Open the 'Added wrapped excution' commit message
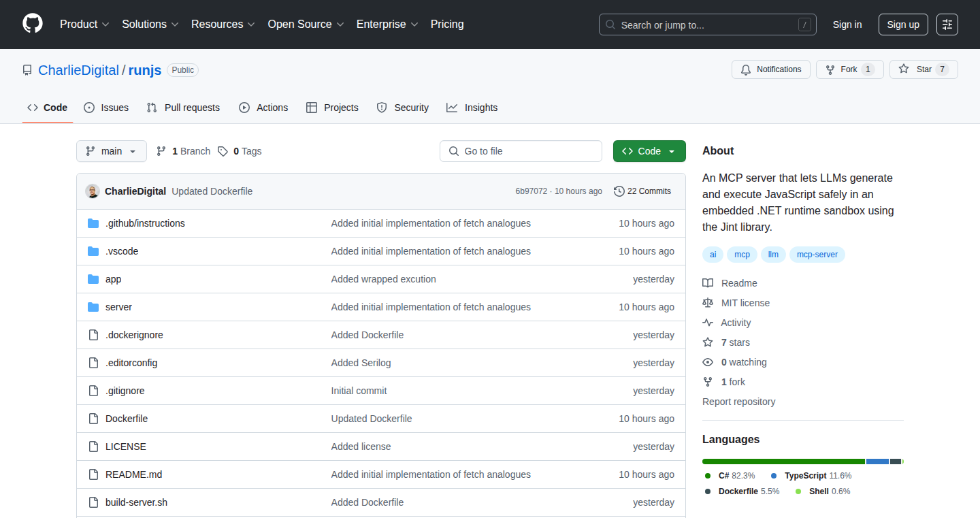 pyautogui.click(x=384, y=279)
